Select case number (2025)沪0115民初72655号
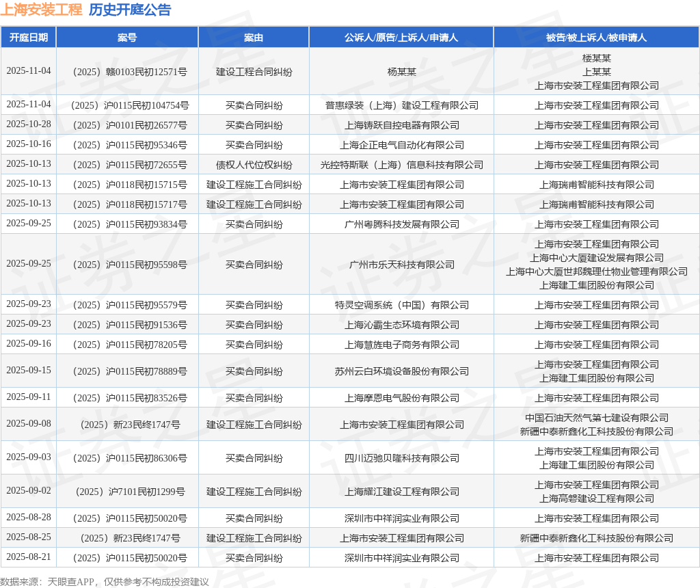The image size is (700, 588). pos(130,165)
